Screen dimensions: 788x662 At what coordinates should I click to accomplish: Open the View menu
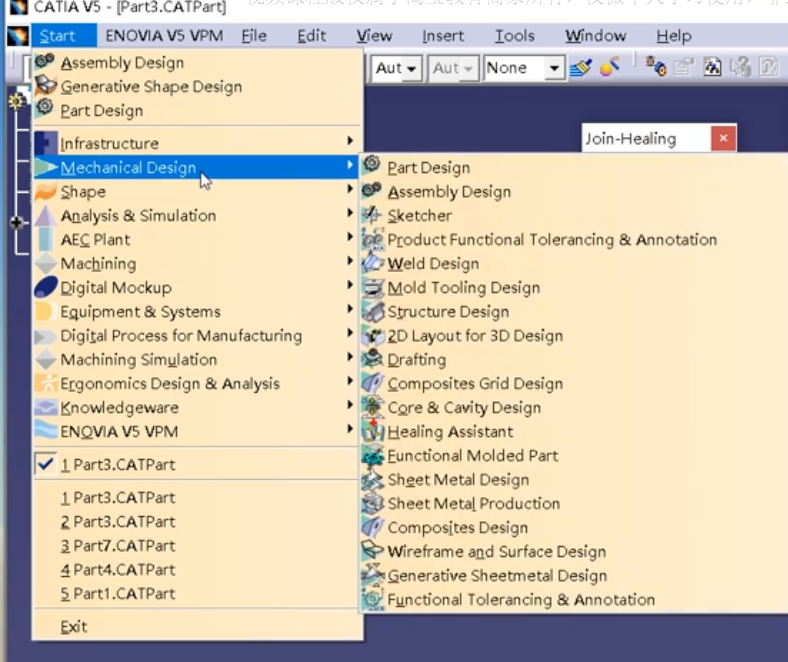pyautogui.click(x=374, y=36)
